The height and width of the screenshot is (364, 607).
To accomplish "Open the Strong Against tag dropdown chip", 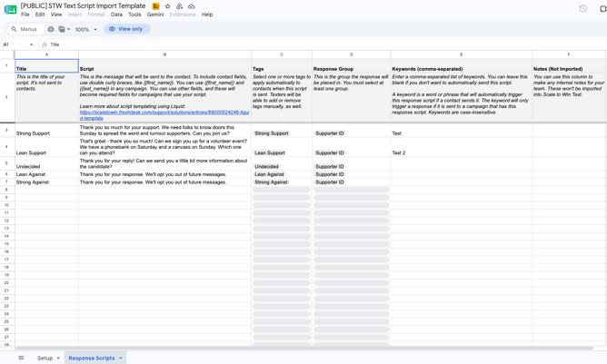I will [x=272, y=182].
